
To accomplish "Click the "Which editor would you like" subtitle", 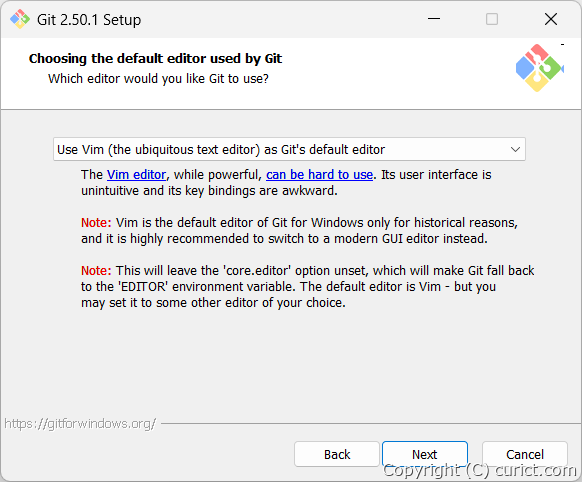I will pos(158,79).
